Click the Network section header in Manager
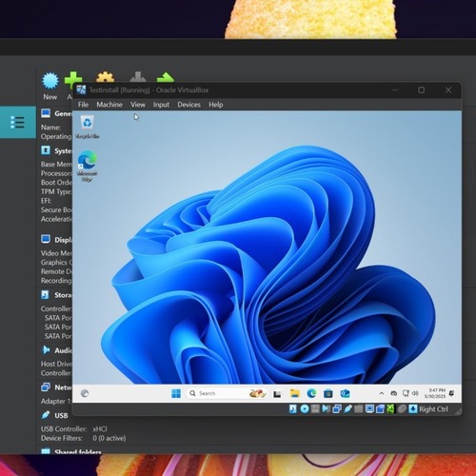Viewport: 476px width, 476px height. coord(56,387)
